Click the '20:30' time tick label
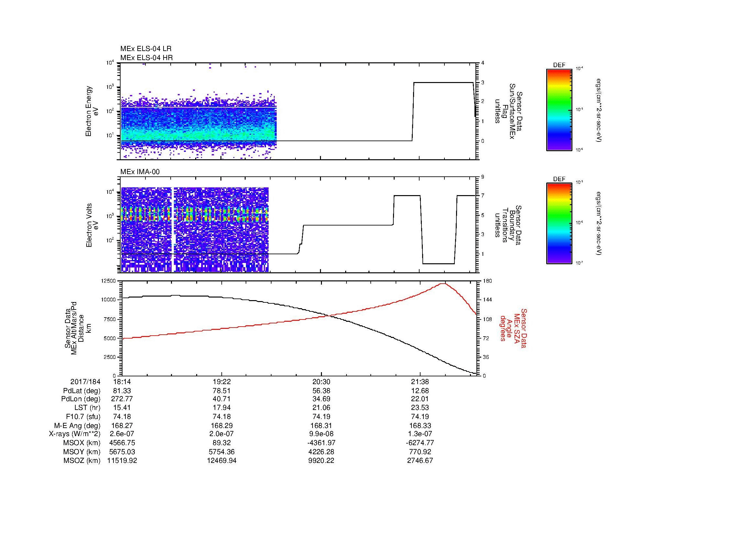 (x=321, y=382)
